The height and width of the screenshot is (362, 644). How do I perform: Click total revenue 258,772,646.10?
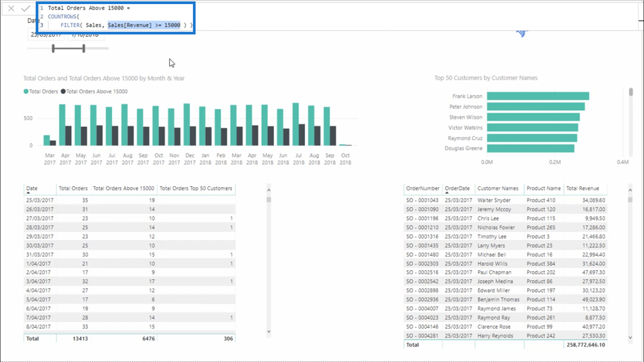tap(586, 345)
